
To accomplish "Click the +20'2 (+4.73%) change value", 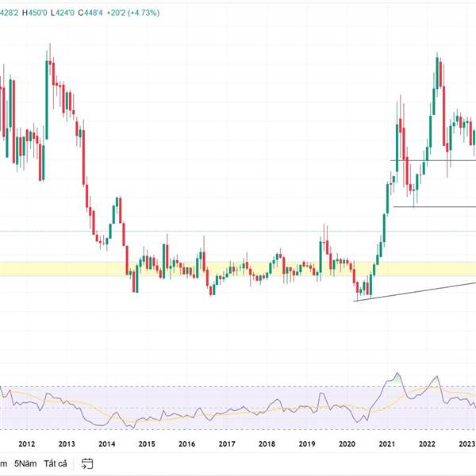I will [x=133, y=13].
